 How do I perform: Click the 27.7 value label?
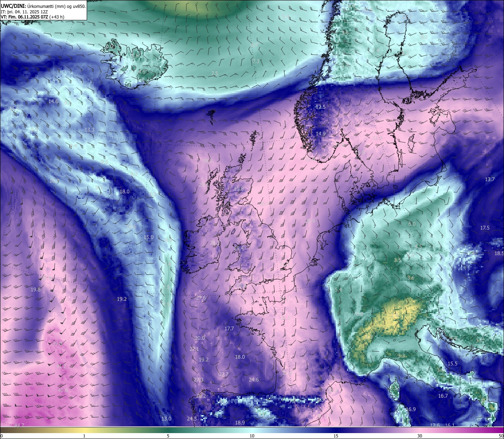223,374
